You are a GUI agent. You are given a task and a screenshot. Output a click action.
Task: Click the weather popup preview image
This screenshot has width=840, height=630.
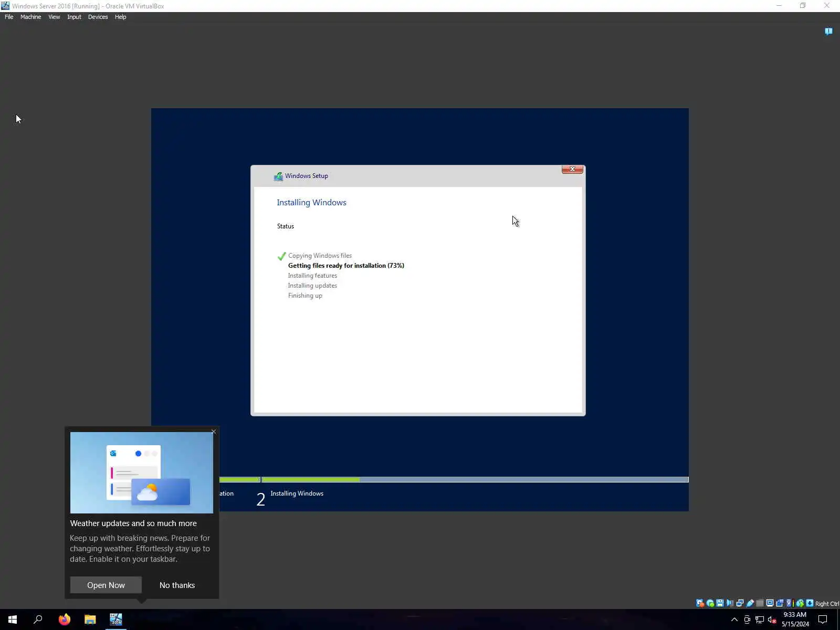tap(142, 472)
